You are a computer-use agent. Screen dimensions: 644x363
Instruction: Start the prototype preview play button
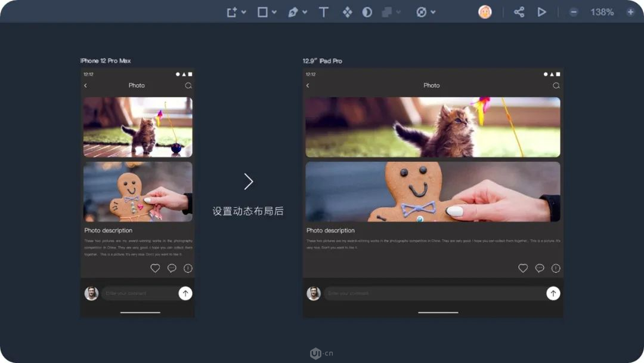[x=541, y=12]
